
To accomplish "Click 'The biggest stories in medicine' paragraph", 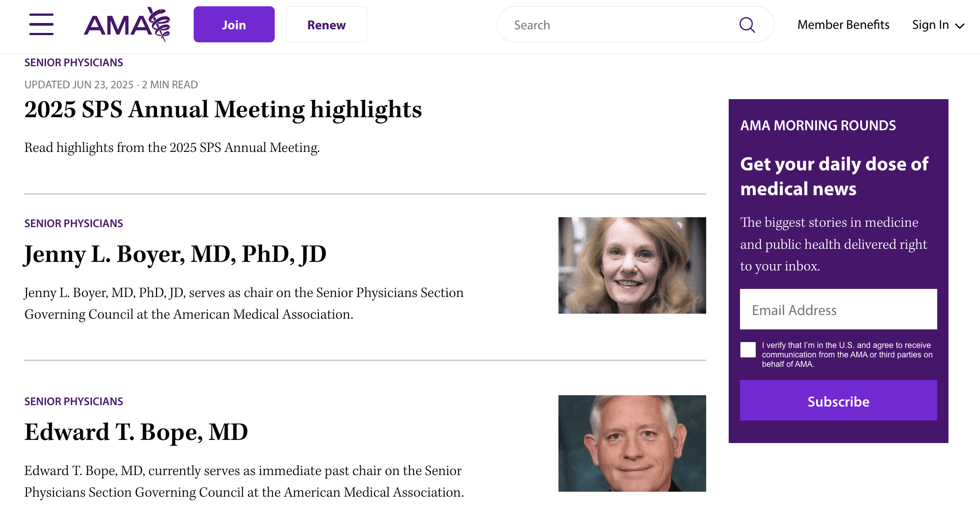I will tap(834, 244).
